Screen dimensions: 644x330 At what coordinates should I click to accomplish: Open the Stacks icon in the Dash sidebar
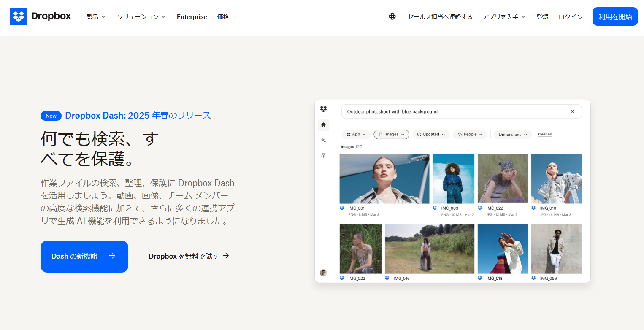click(323, 155)
